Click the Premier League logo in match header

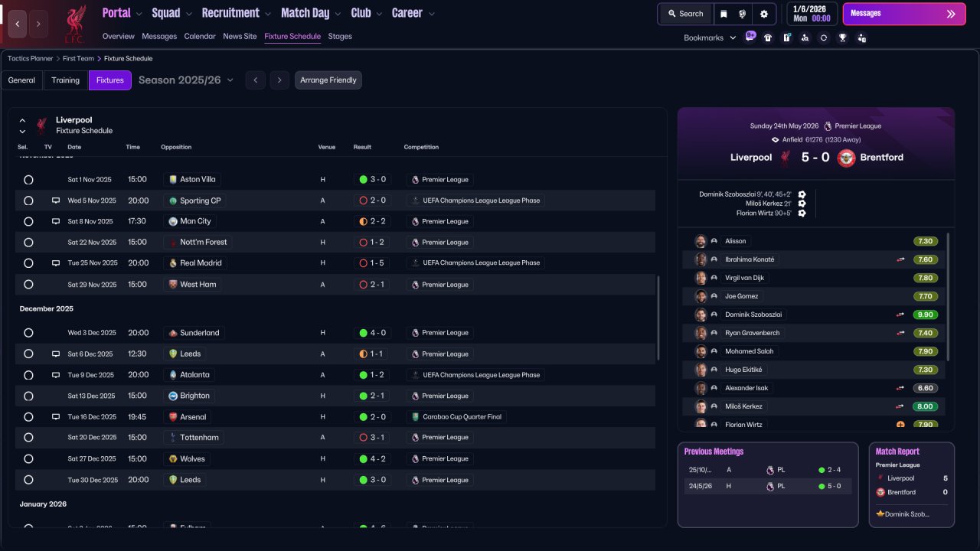[x=827, y=126]
